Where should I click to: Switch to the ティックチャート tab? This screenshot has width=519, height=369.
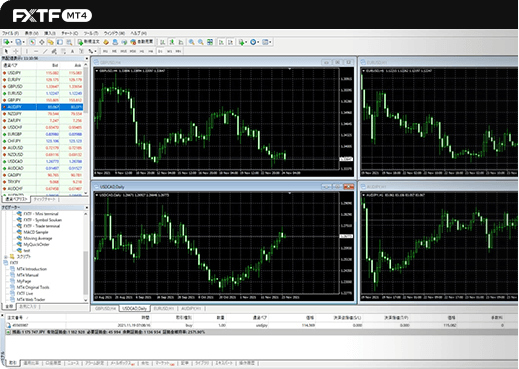click(x=45, y=199)
